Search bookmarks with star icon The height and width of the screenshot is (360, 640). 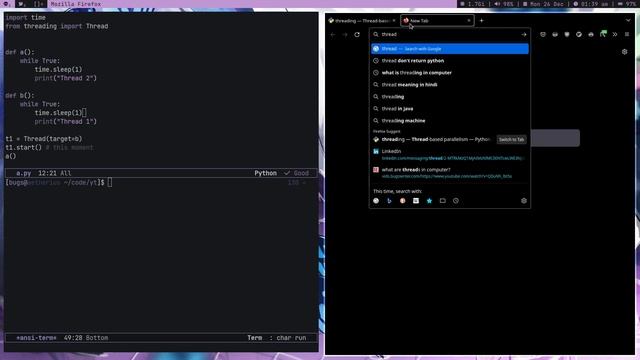pos(429,201)
